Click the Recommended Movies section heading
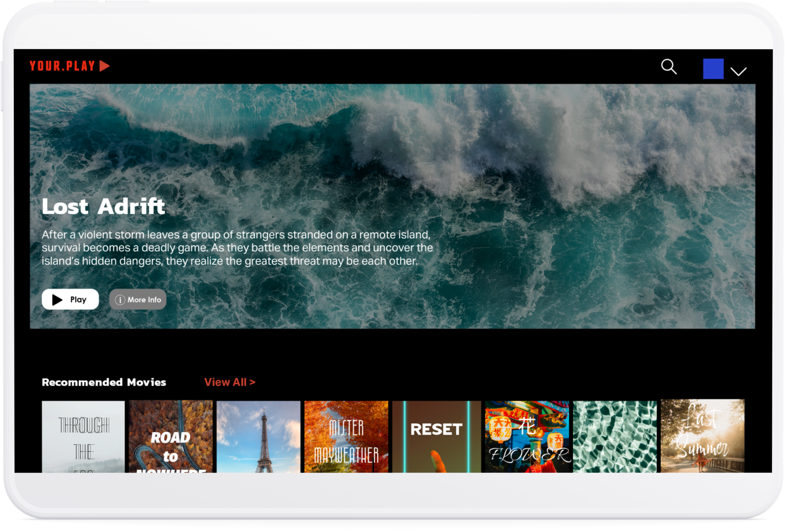This screenshot has width=785, height=532. (x=104, y=382)
